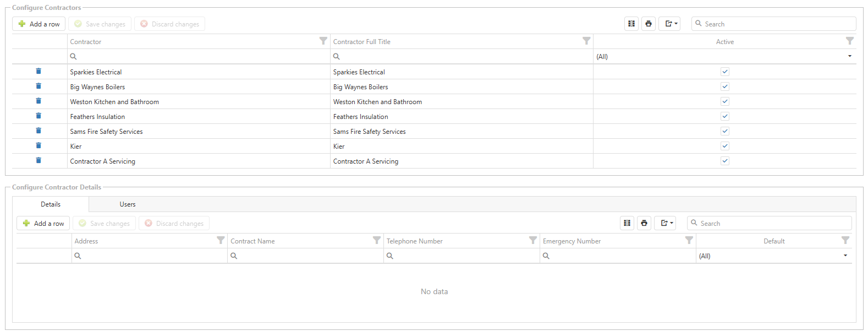Open the Default column (All) dropdown

point(845,256)
